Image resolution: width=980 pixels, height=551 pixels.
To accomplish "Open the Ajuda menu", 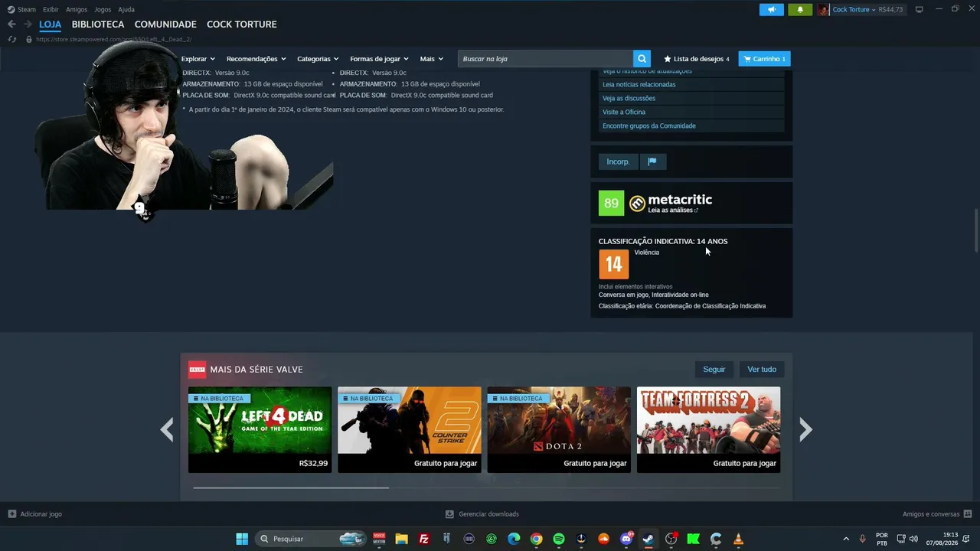I will point(126,9).
